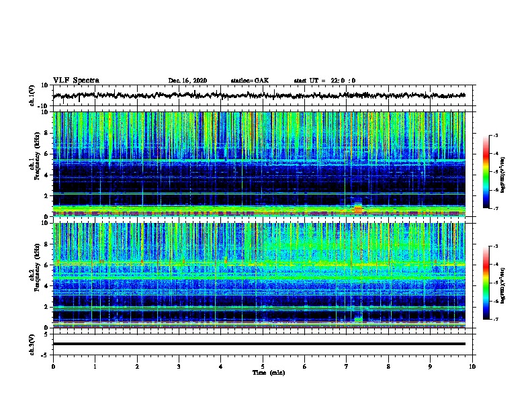Click the "4" kHz tick of the ch.2 spectrogram
Image resolution: width=532 pixels, height=411 pixels.
(x=46, y=286)
